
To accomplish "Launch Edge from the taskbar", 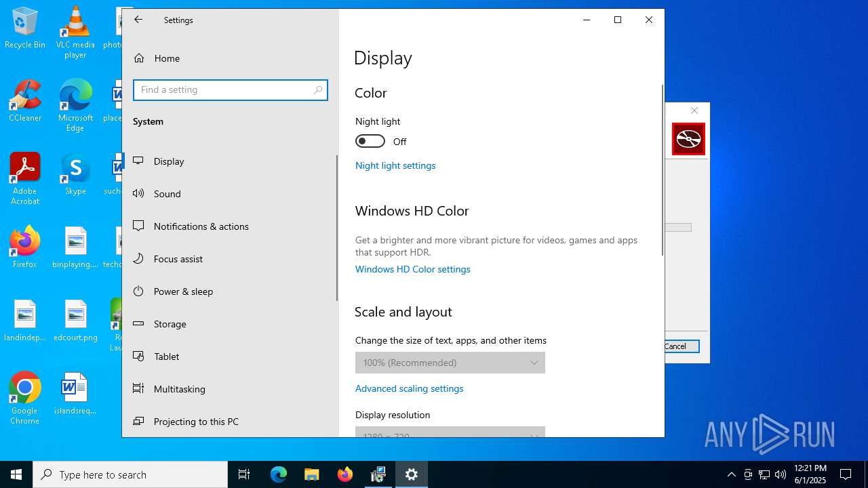I will click(279, 474).
